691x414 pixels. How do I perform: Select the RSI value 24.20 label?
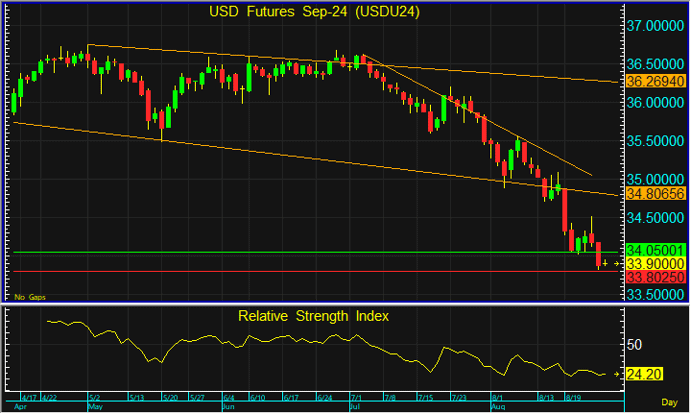pyautogui.click(x=645, y=374)
